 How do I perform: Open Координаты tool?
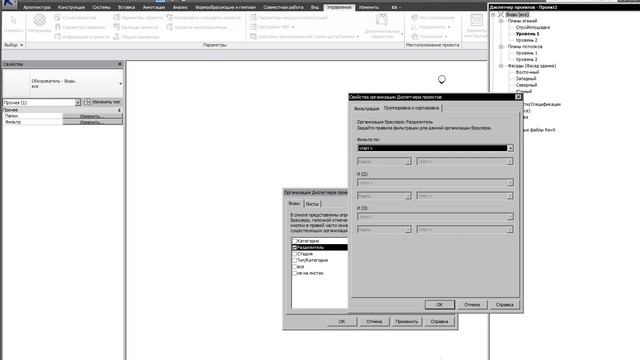tap(430, 27)
